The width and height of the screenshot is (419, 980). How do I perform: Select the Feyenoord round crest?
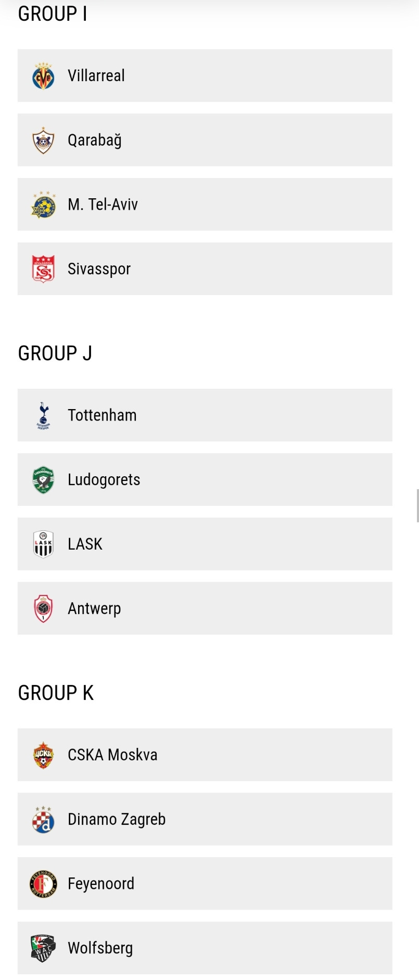[43, 884]
